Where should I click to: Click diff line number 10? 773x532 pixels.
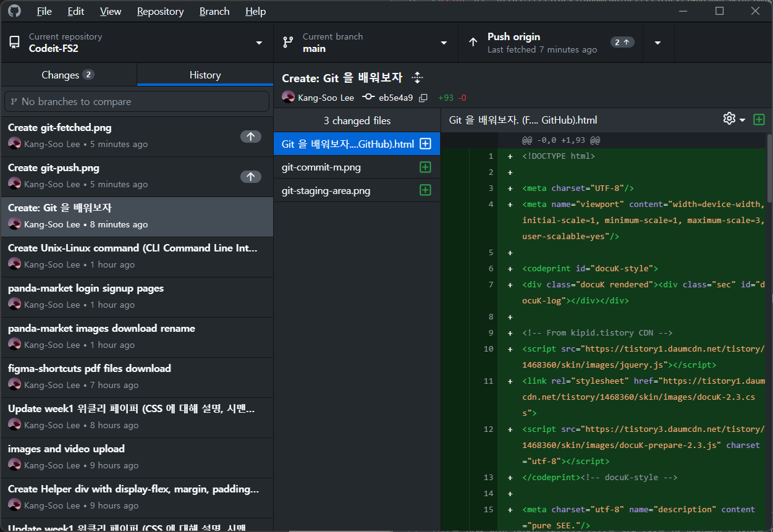click(x=488, y=349)
